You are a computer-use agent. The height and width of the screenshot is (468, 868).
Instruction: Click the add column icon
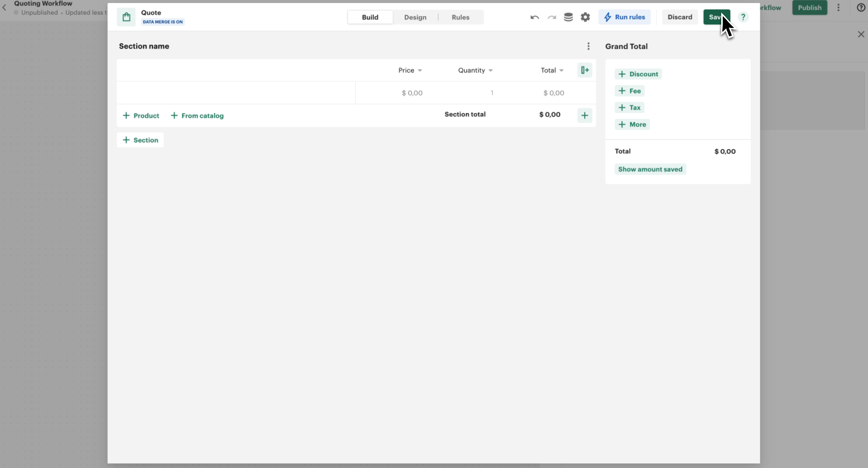pyautogui.click(x=585, y=70)
